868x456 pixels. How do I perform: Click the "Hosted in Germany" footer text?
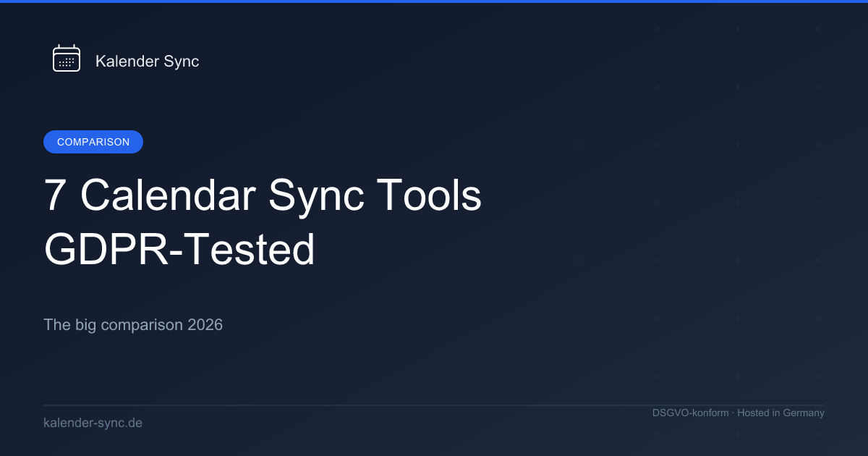click(x=780, y=413)
